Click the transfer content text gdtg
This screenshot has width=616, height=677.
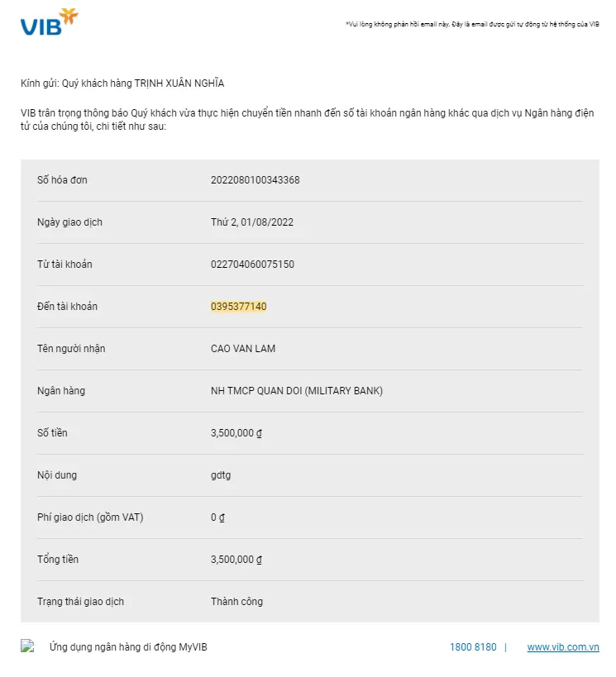(x=221, y=475)
